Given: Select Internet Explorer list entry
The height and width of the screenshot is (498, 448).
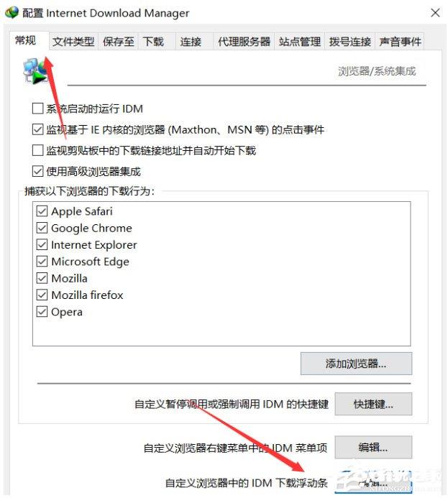Looking at the screenshot, I should [94, 244].
